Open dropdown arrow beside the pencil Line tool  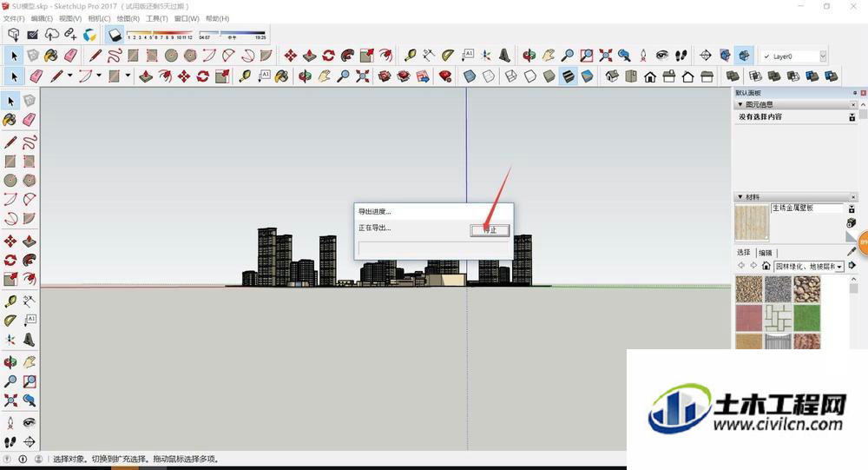tap(69, 76)
